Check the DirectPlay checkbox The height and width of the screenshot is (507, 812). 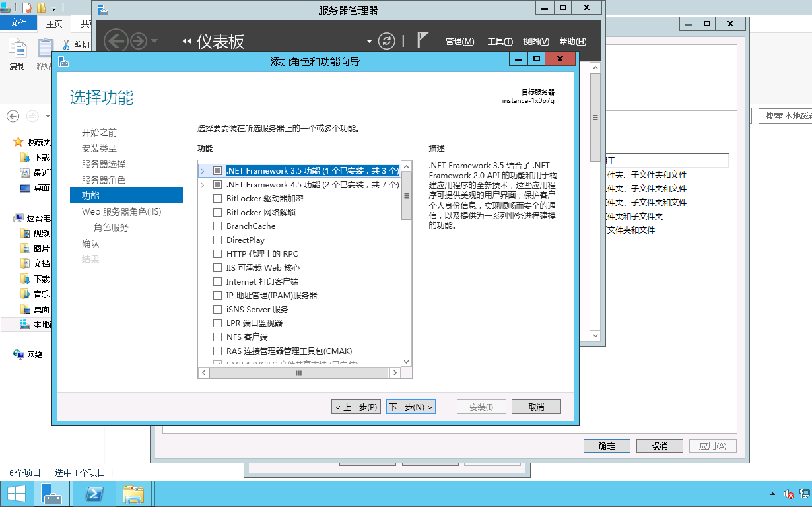point(217,240)
